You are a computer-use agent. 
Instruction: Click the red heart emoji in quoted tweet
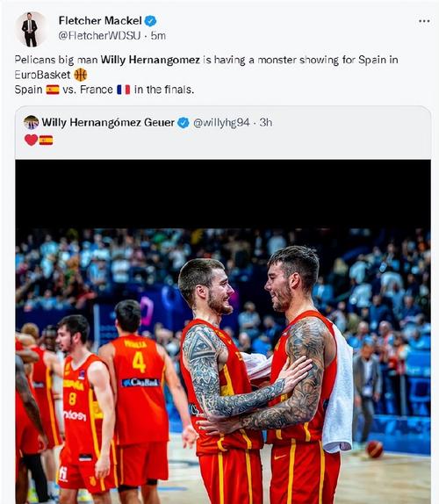coord(32,140)
